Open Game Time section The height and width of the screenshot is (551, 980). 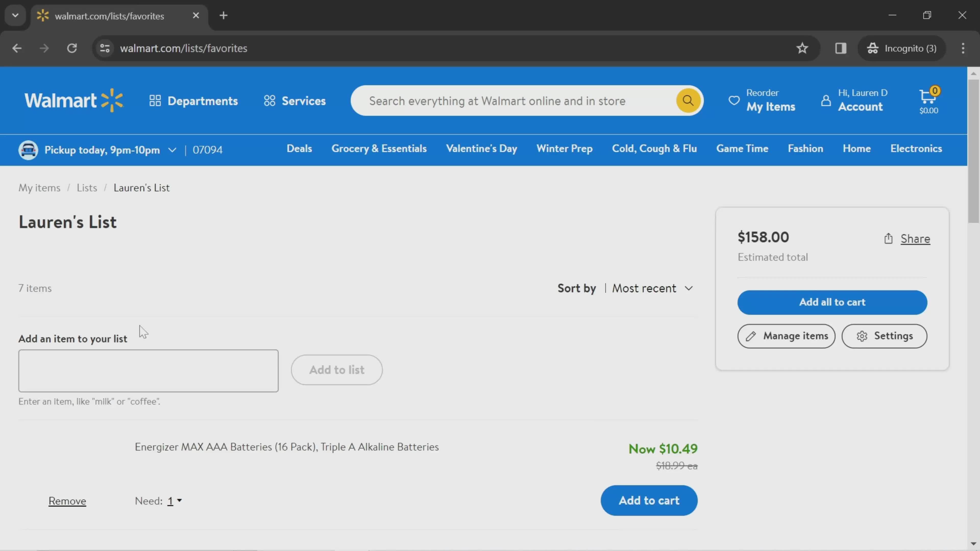742,148
